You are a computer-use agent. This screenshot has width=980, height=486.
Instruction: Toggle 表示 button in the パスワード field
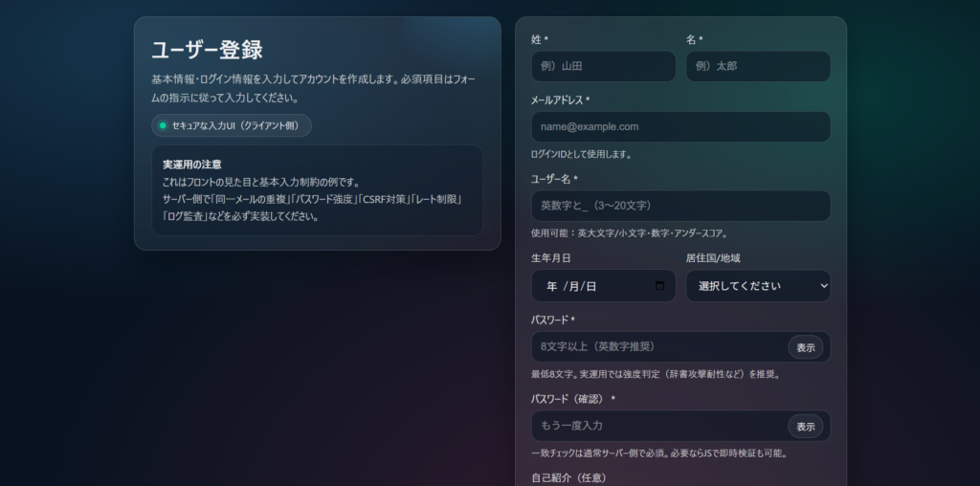[806, 347]
